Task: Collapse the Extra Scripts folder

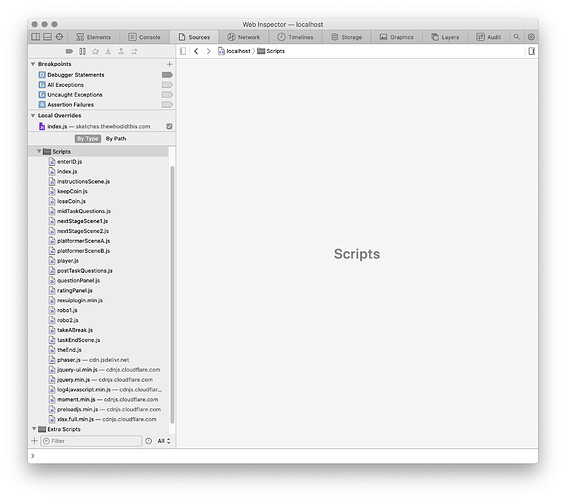Action: [34, 429]
